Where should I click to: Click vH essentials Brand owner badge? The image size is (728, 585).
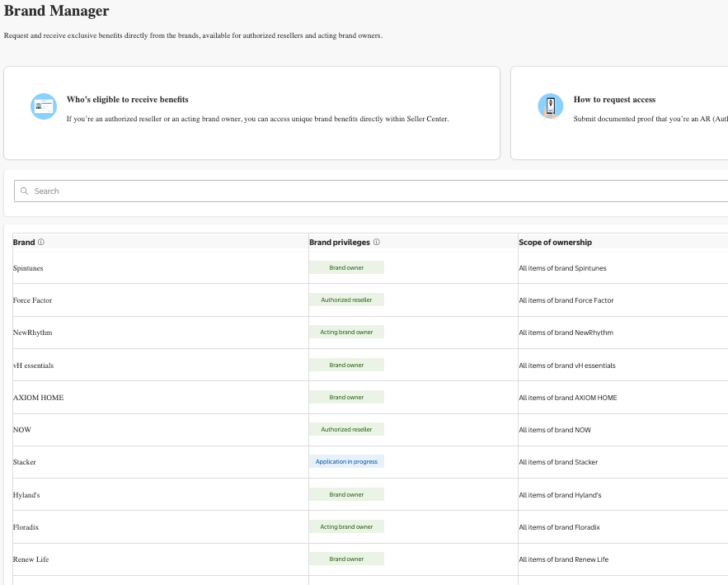pyautogui.click(x=346, y=365)
